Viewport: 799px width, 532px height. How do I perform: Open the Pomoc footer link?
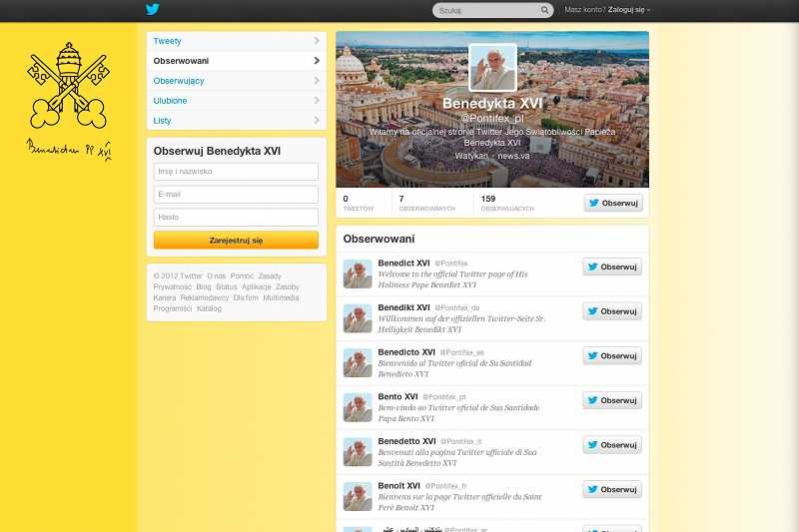[242, 275]
